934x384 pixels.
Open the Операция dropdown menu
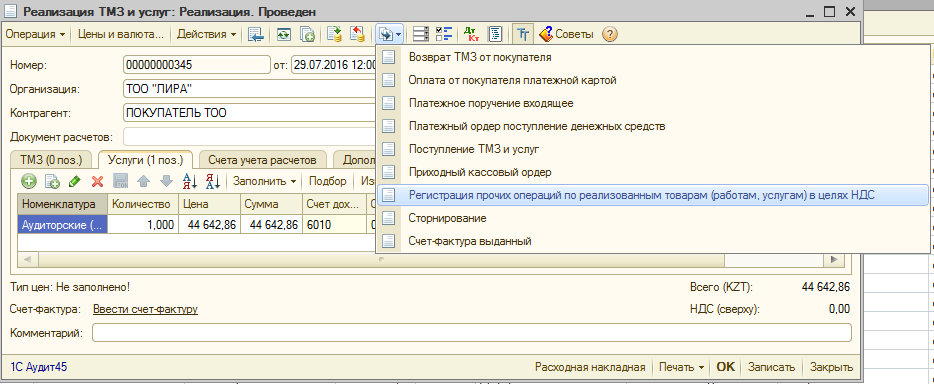click(35, 34)
